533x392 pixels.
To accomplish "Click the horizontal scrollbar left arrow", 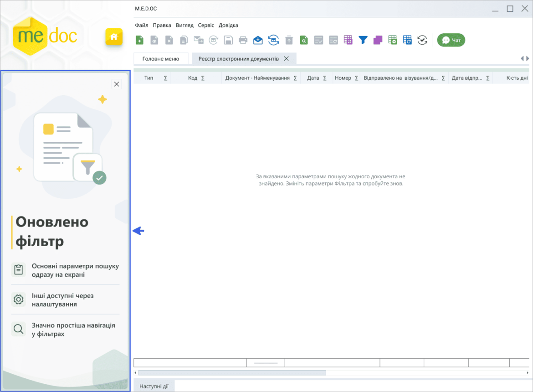I will (x=136, y=372).
